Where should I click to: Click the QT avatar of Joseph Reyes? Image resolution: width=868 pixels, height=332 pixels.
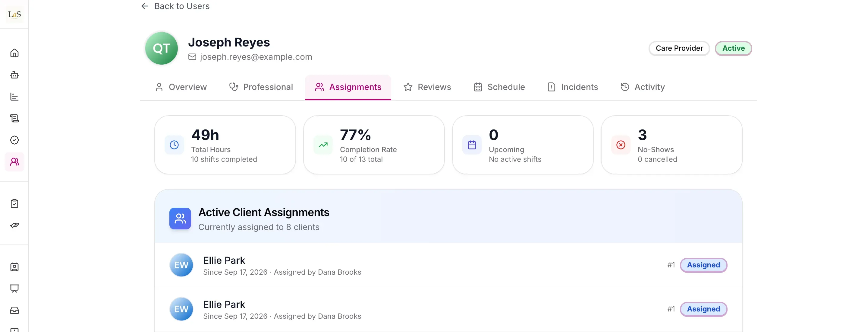[162, 48]
